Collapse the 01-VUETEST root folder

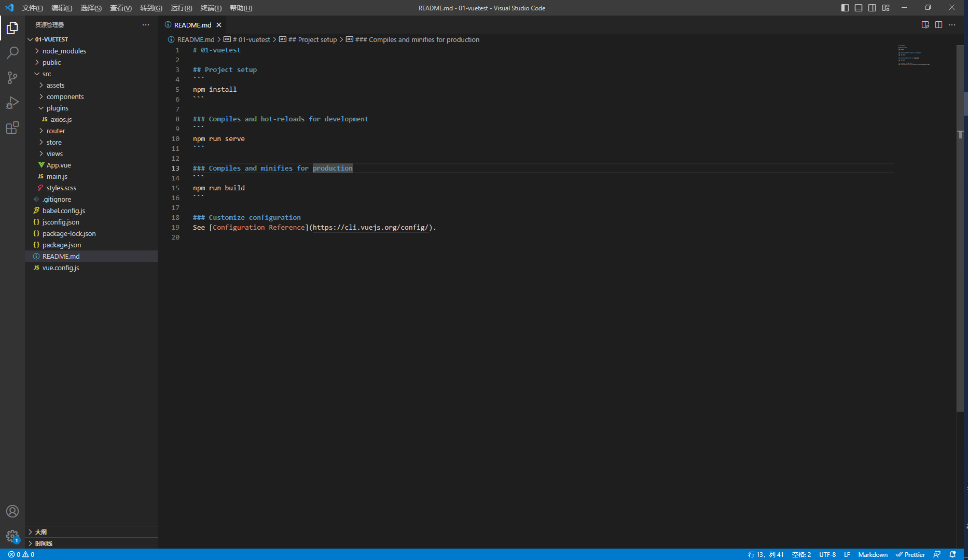[x=91, y=39]
